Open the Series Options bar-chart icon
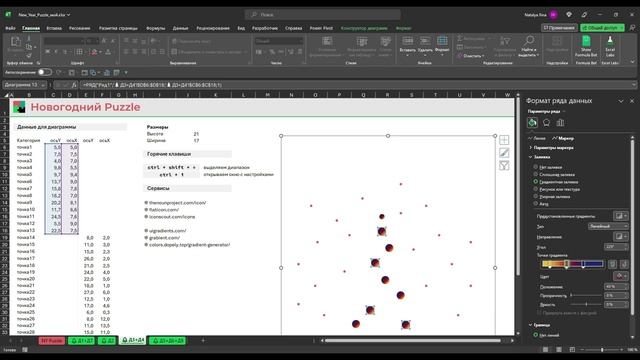Image resolution: width=640 pixels, height=360 pixels. pos(560,122)
